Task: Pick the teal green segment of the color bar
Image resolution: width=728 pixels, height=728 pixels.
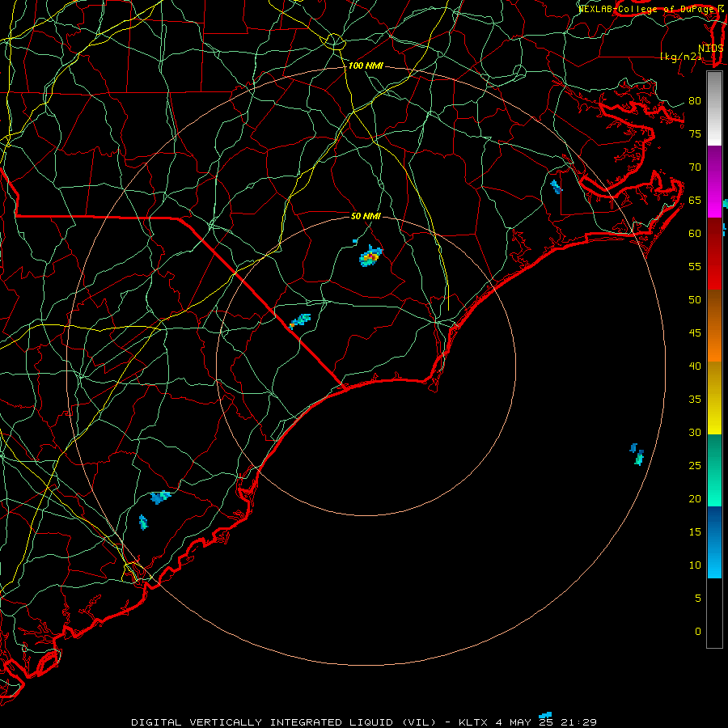Action: click(x=714, y=470)
